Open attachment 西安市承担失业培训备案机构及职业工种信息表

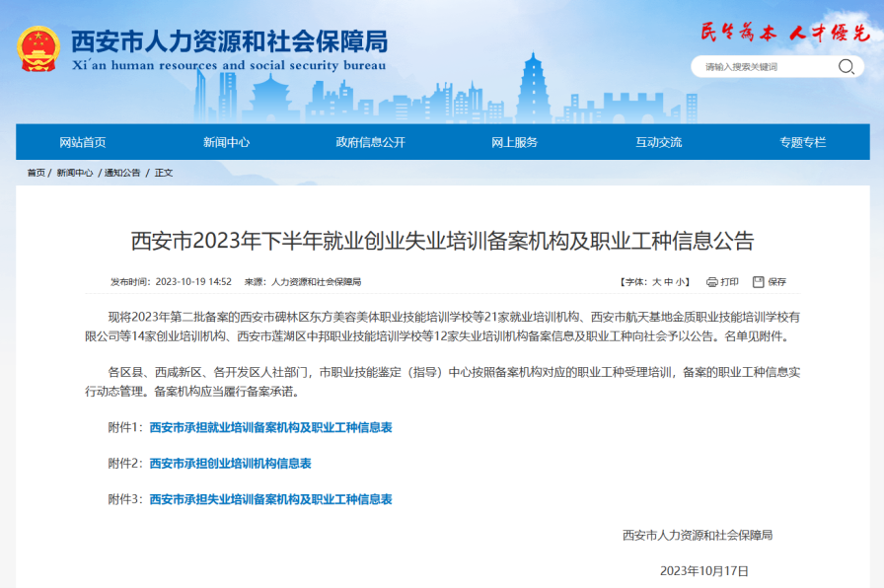[x=270, y=500]
